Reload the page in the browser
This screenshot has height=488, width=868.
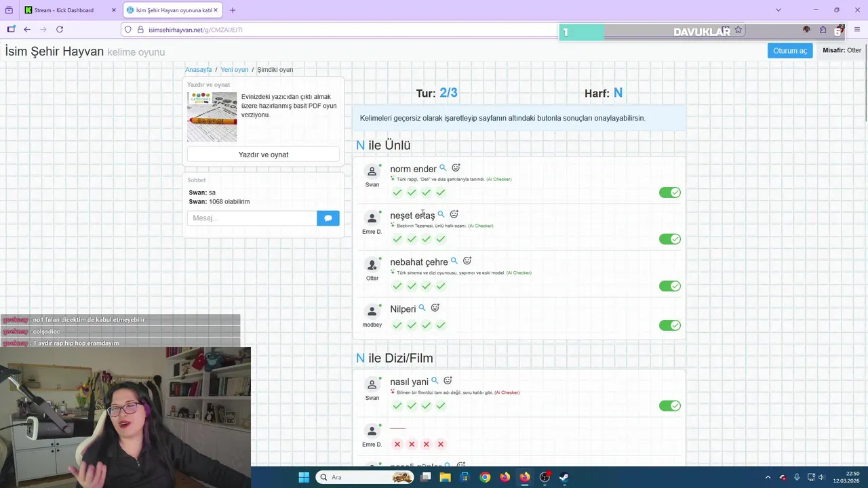click(x=60, y=30)
